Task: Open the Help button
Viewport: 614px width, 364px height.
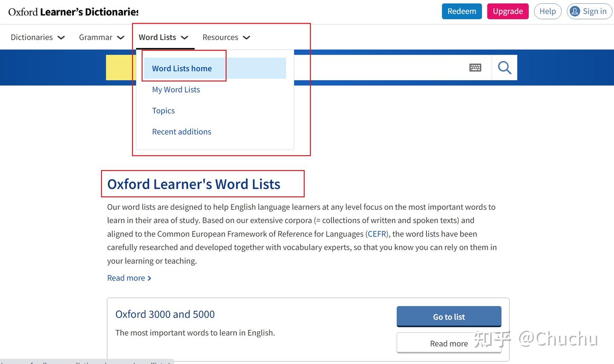Action: (547, 11)
